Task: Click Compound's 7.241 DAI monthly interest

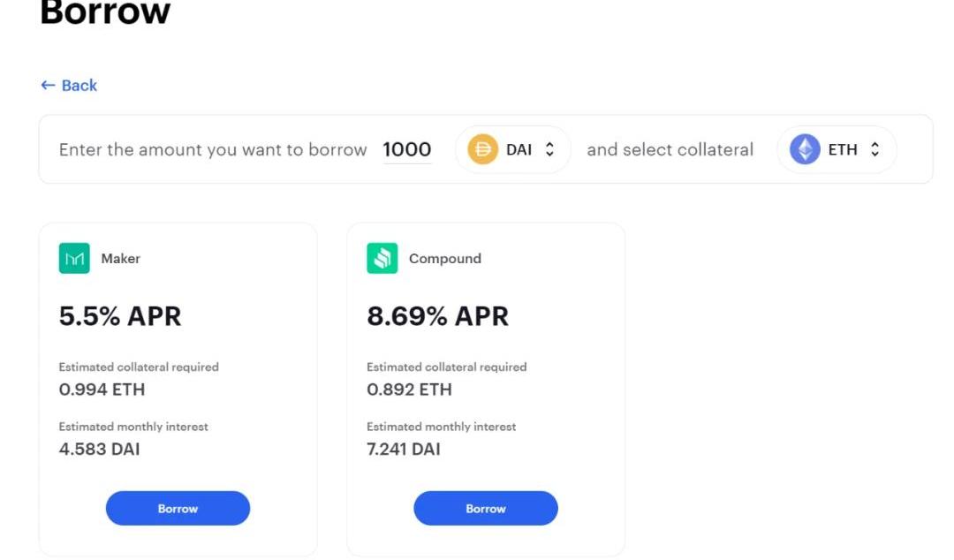Action: point(403,449)
